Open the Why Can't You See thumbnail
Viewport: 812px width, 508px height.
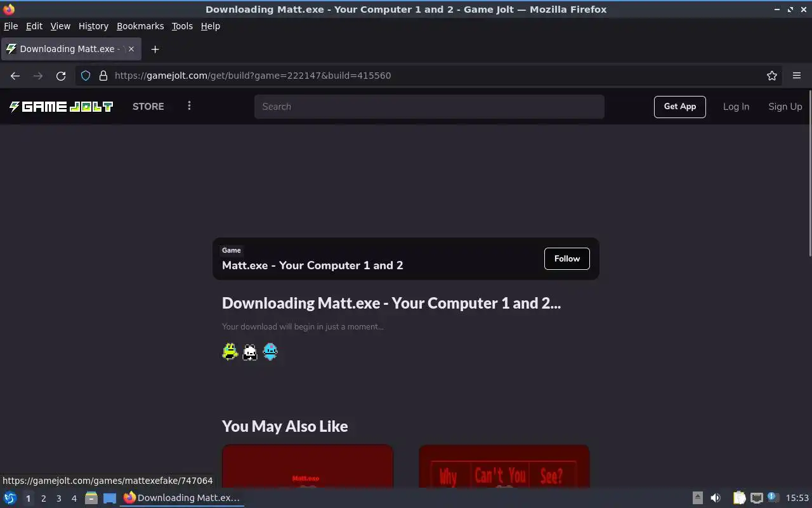(x=504, y=467)
